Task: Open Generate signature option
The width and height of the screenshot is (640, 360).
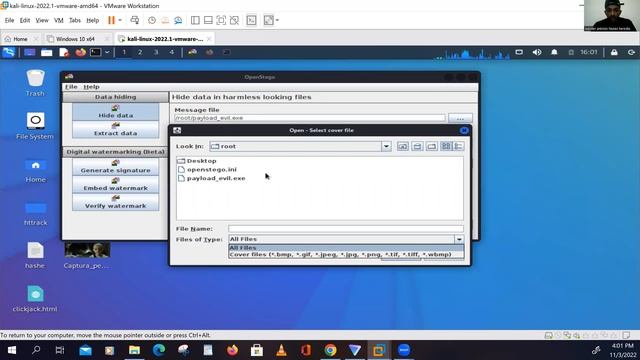Action: [116, 167]
